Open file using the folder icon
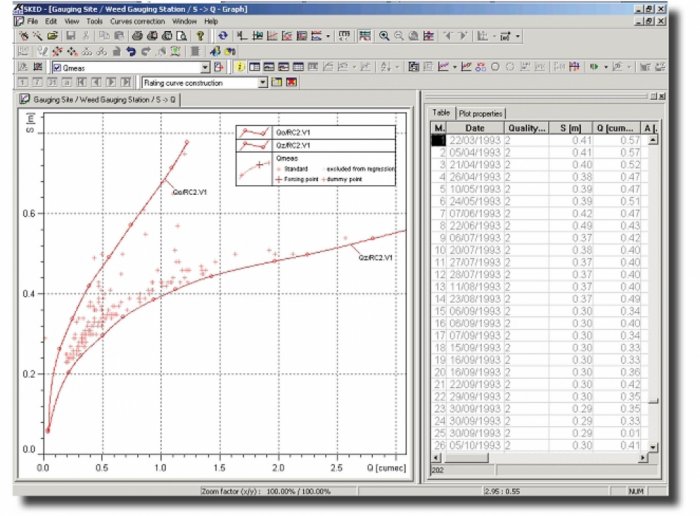The image size is (700, 516). tap(53, 36)
